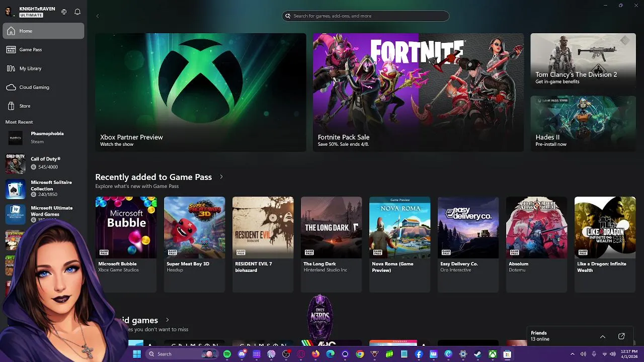Open Microsoft Store from the taskbar
Screen dimensions: 644x362
(x=507, y=354)
